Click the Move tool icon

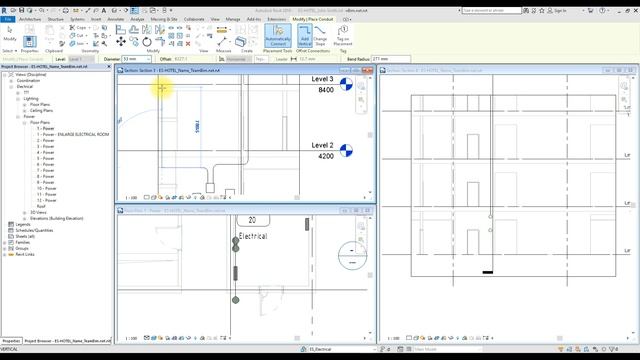[x=121, y=42]
